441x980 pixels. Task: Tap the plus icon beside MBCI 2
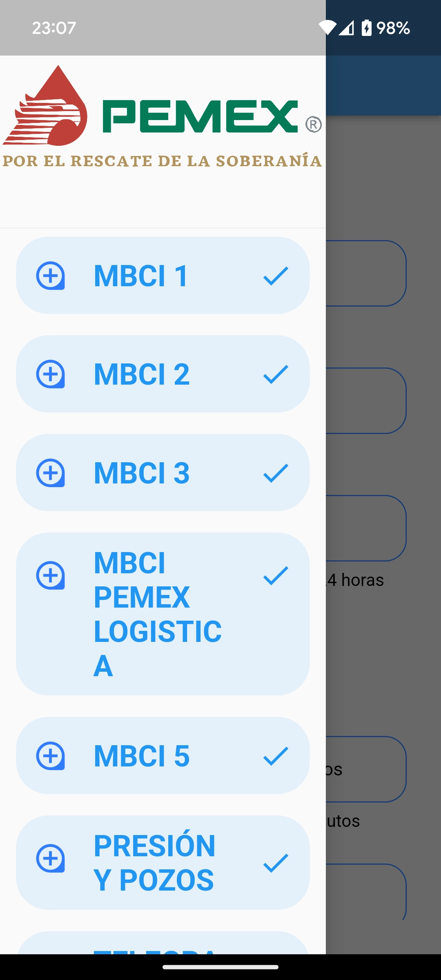[x=51, y=374]
